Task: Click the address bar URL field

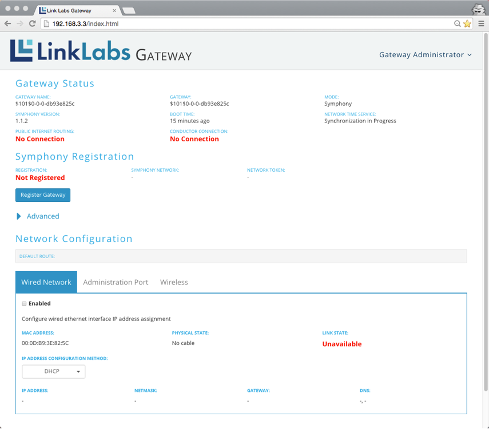Action: point(246,23)
